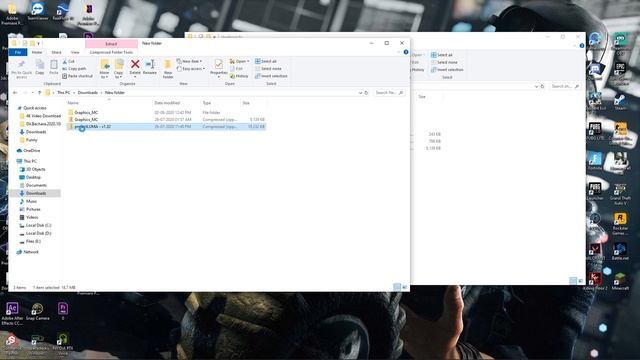Click Paste shortcut in Clipboard group
This screenshot has width=640, height=360.
pyautogui.click(x=78, y=76)
